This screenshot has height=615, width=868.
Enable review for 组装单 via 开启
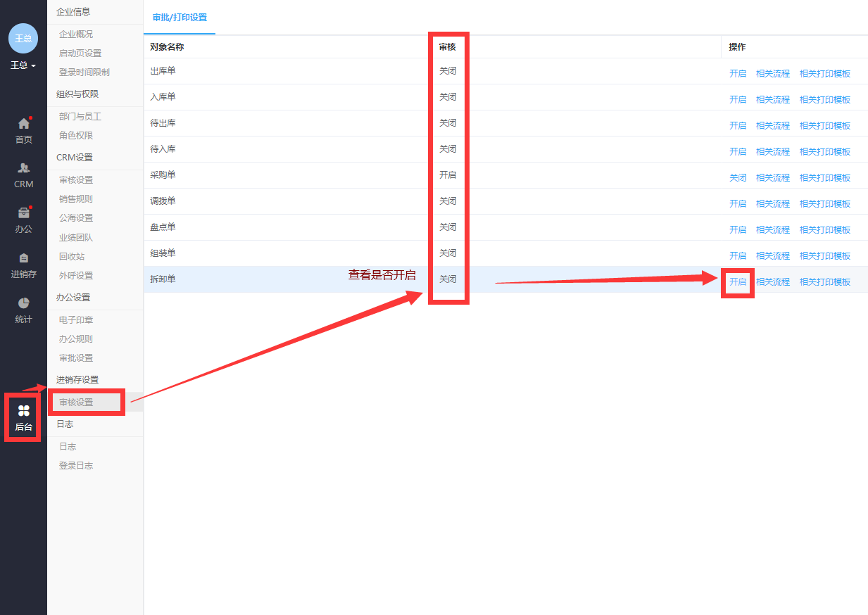coord(738,255)
